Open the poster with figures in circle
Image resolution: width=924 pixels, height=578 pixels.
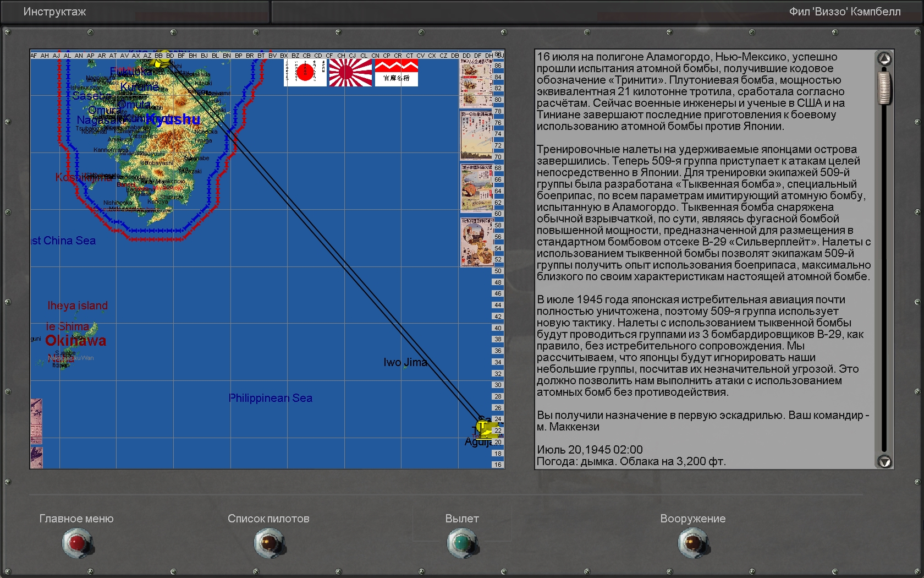click(476, 242)
